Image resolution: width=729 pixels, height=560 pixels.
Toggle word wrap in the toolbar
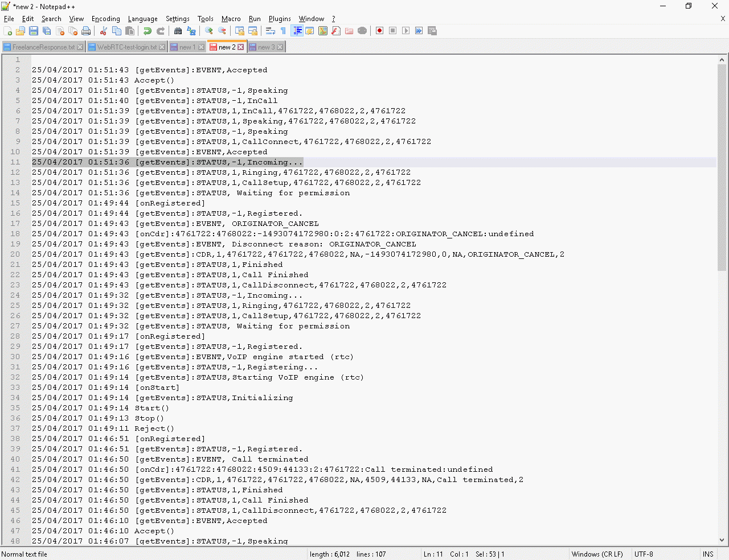[271, 31]
